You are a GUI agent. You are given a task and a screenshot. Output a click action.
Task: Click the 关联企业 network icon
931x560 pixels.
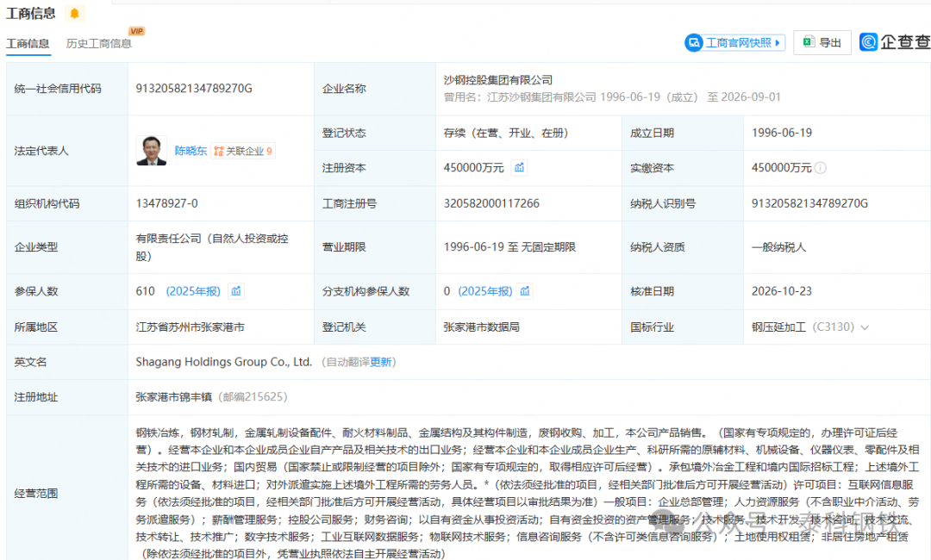click(x=219, y=152)
